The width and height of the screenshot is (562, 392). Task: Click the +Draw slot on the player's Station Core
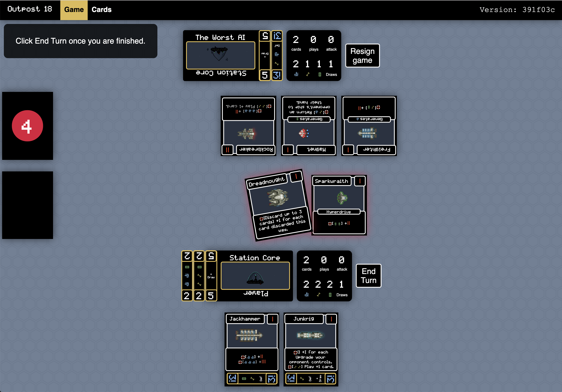[x=211, y=276]
